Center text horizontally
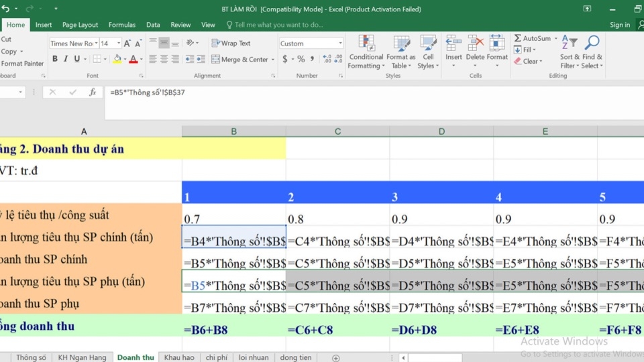The height and width of the screenshot is (362, 644). 164,60
